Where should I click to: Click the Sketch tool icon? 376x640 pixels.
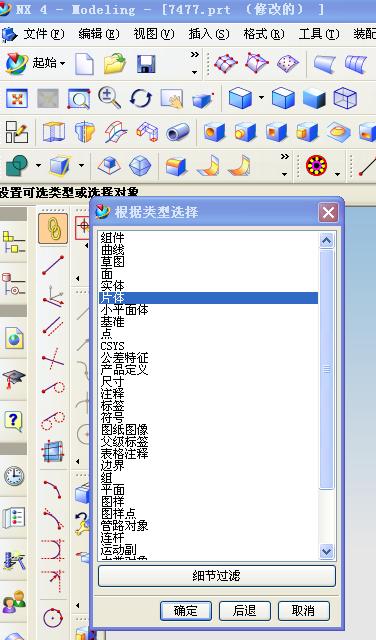(x=17, y=132)
